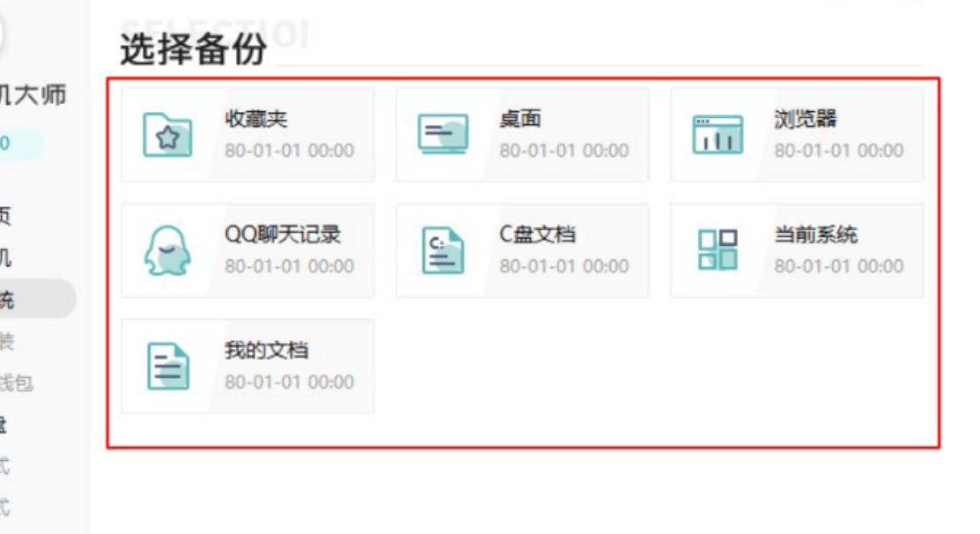Viewport: 980px width, 534px height.
Task: Select the 我的文档 backup label
Action: pyautogui.click(x=266, y=351)
